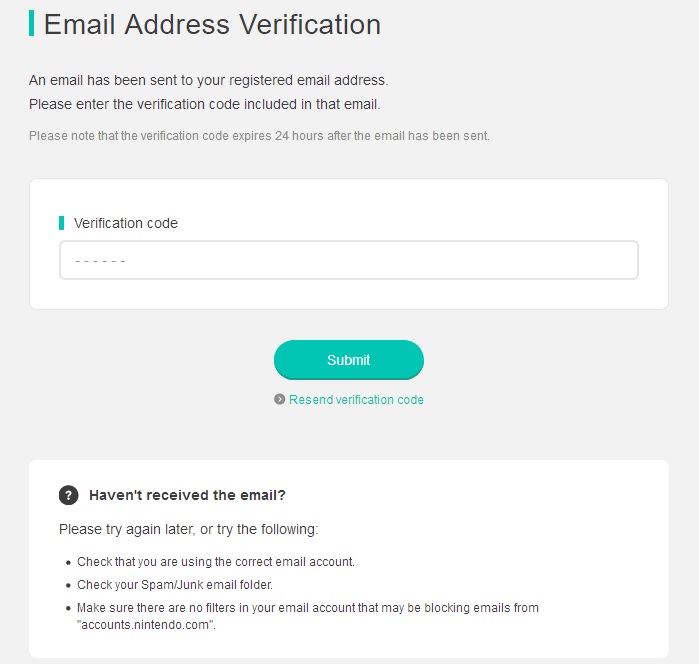Click the "Verification code" field label
Screen dimensions: 699x664
[126, 223]
